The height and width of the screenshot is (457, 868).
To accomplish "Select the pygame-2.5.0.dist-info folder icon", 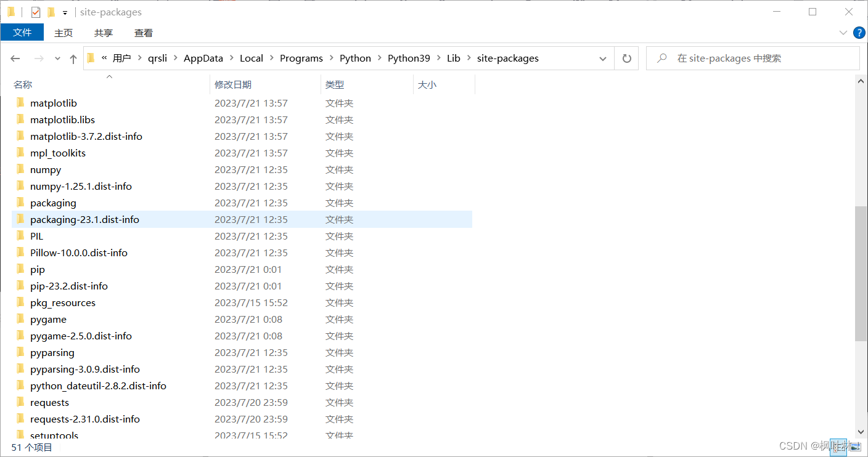I will click(x=20, y=336).
